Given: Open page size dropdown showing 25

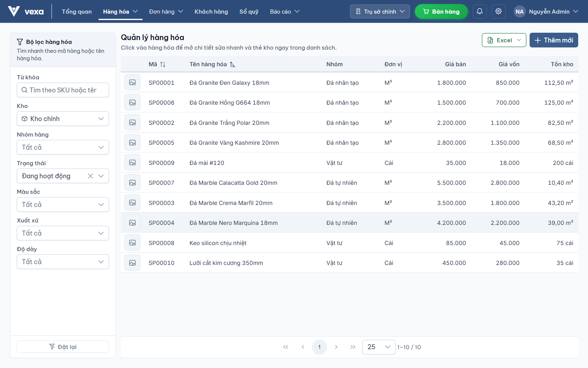Looking at the screenshot, I should pos(379,347).
